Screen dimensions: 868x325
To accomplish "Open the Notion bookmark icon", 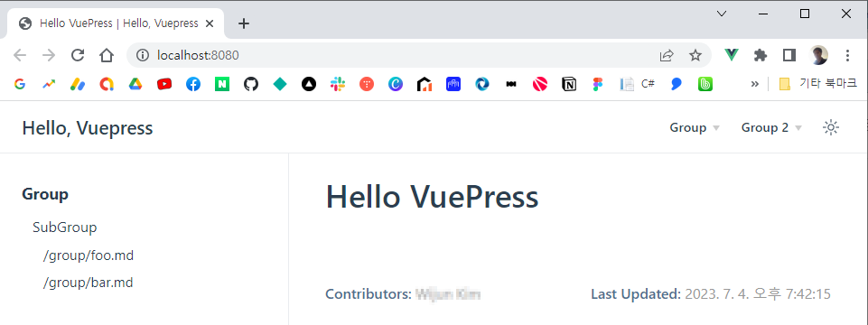I will tap(568, 84).
